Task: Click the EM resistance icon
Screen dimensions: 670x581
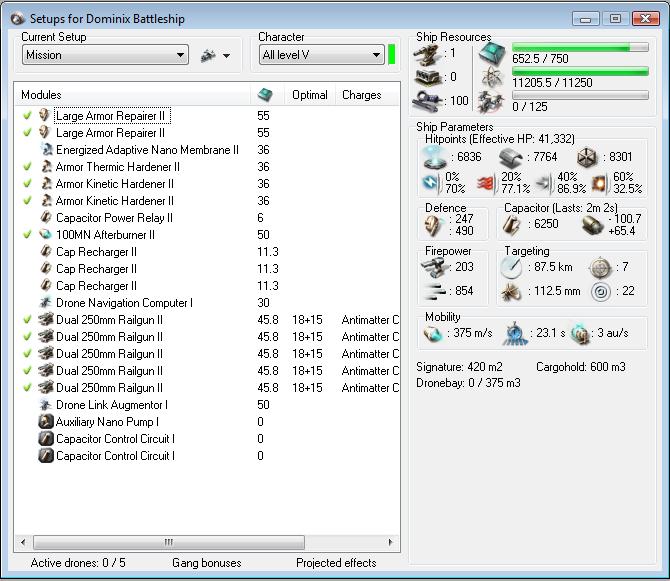Action: (x=431, y=183)
